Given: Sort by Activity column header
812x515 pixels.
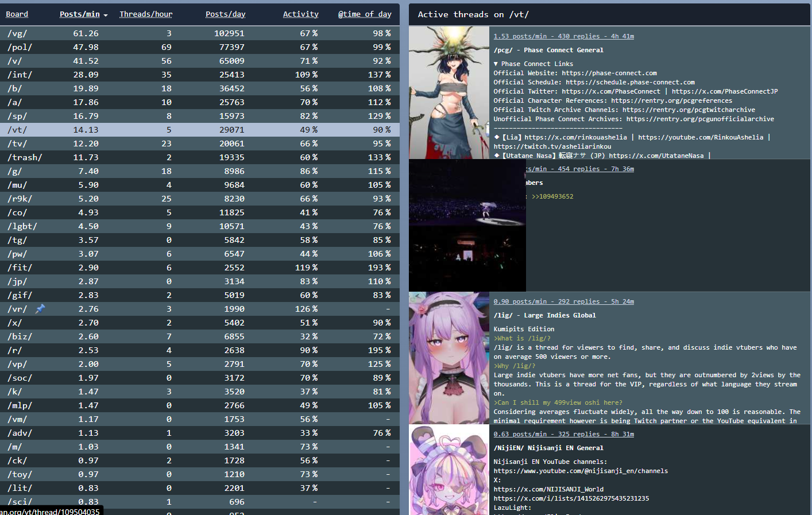Looking at the screenshot, I should pyautogui.click(x=301, y=14).
